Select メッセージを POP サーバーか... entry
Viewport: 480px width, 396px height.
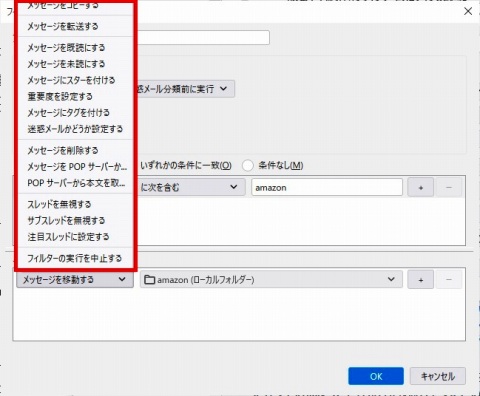(75, 167)
